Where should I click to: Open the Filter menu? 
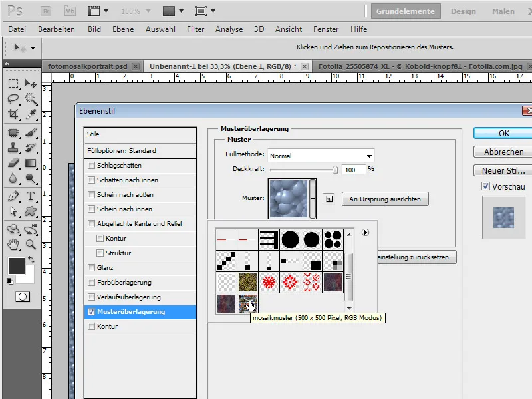click(x=196, y=29)
